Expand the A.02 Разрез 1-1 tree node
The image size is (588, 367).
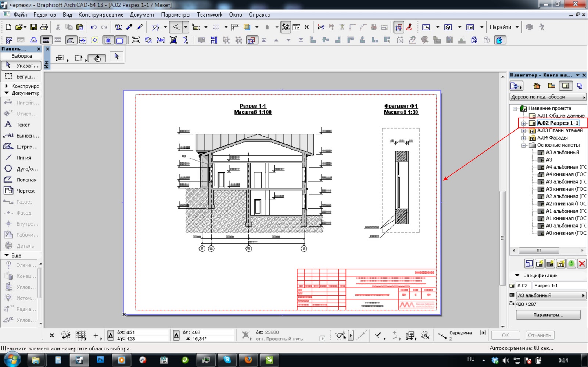coord(524,123)
